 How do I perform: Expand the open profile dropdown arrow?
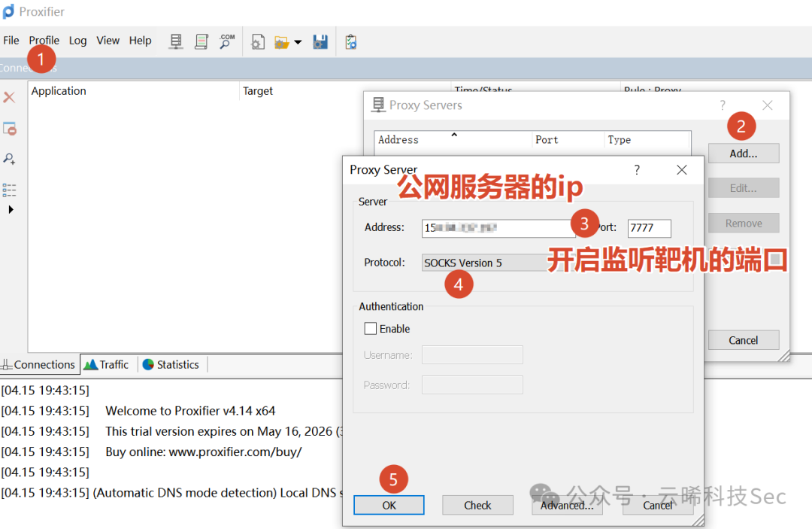click(x=298, y=42)
